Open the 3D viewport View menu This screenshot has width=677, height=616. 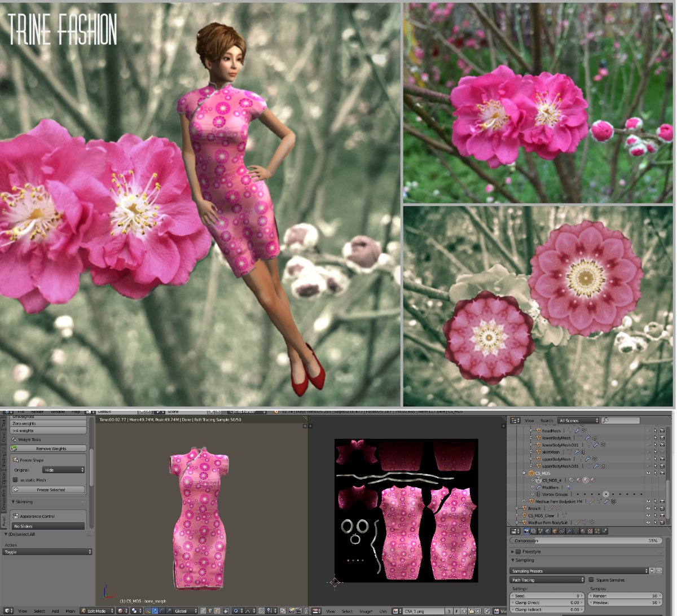23,611
